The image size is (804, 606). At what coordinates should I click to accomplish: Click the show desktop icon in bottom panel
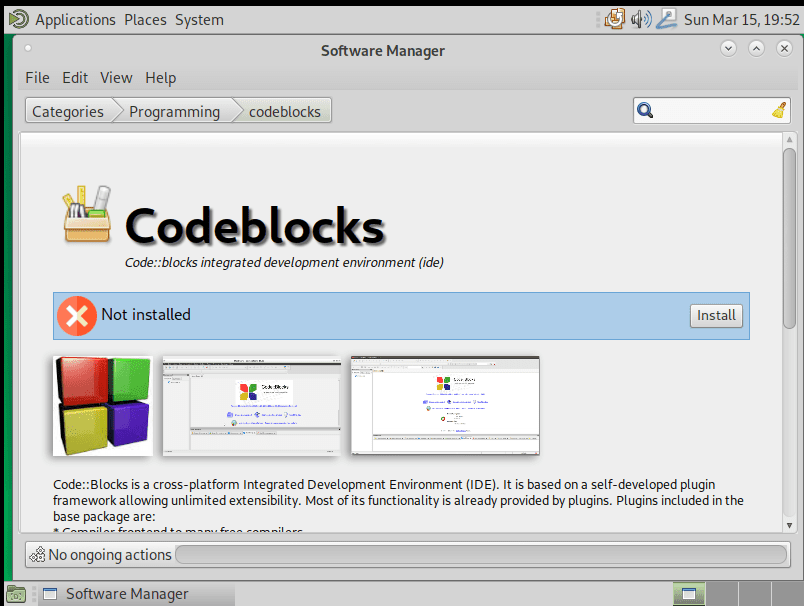pos(15,594)
